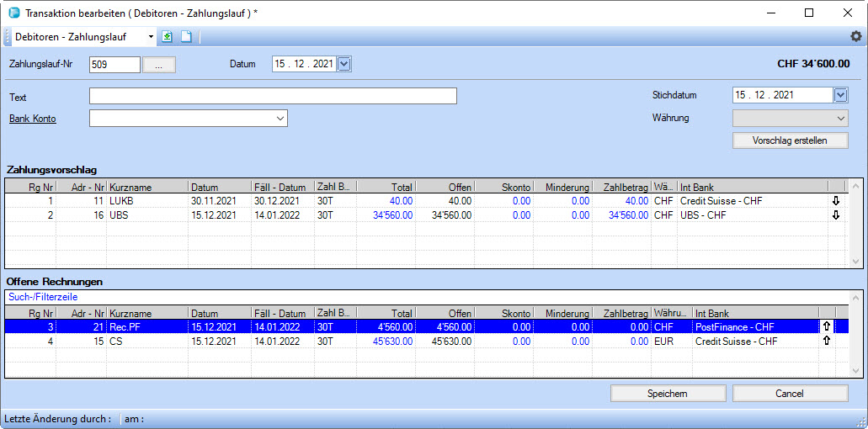Click the green download-arrow toolbar icon
Screen dimensions: 868x429
[x=168, y=37]
